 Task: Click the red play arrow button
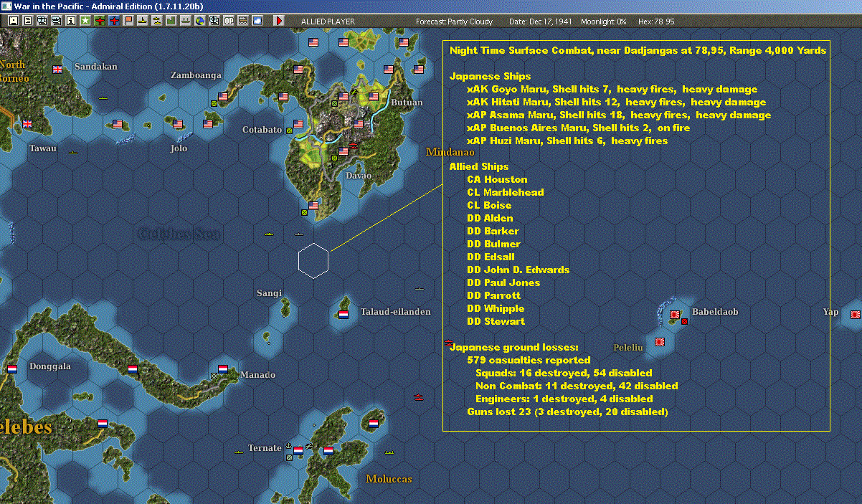pyautogui.click(x=280, y=21)
